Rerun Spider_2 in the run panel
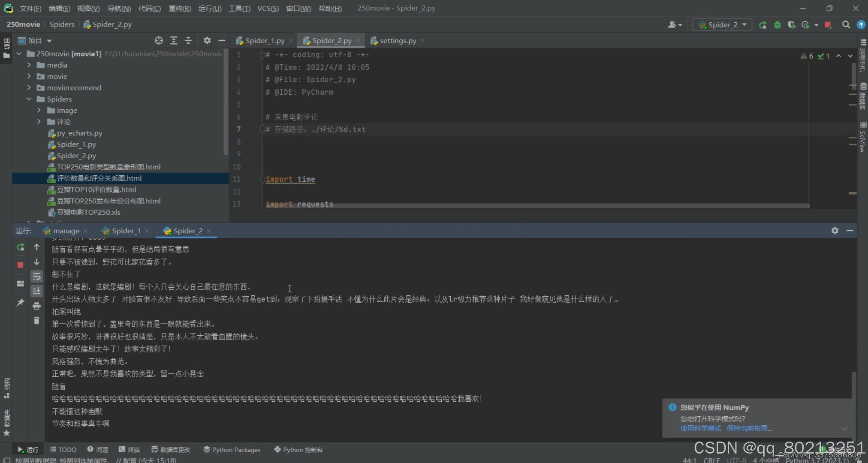Viewport: 868px width, 463px height. (x=20, y=247)
